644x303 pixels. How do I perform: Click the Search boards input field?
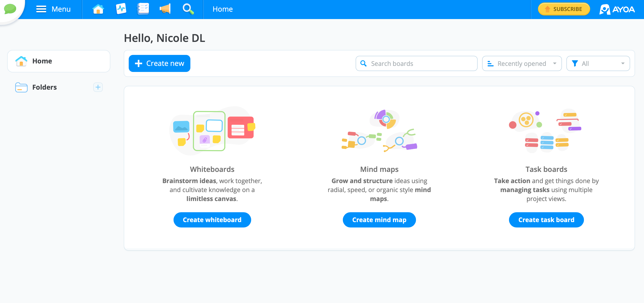416,63
